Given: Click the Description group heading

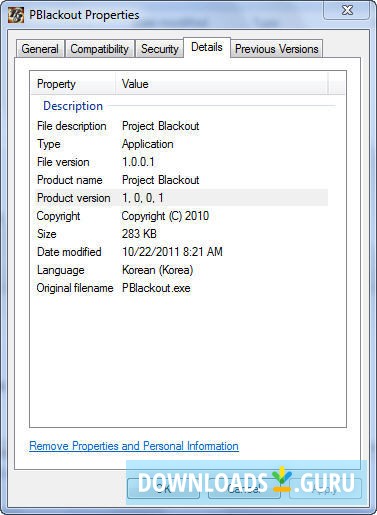Looking at the screenshot, I should pos(73,106).
